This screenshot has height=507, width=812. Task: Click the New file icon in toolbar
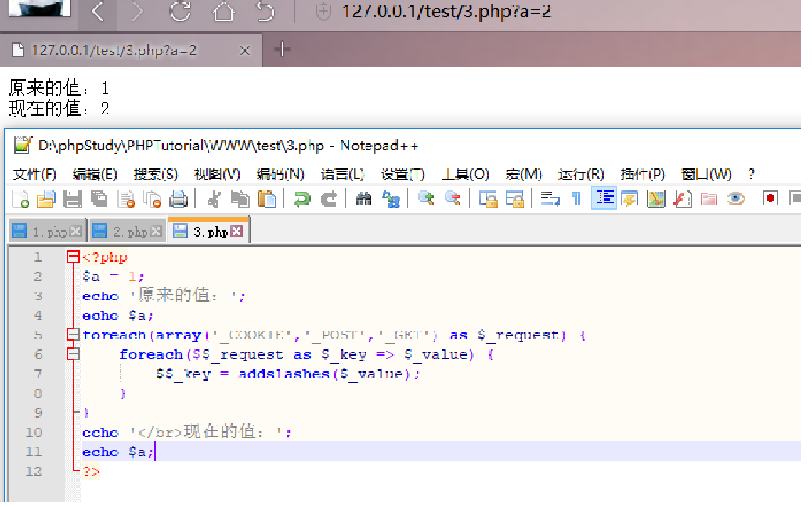[20, 199]
